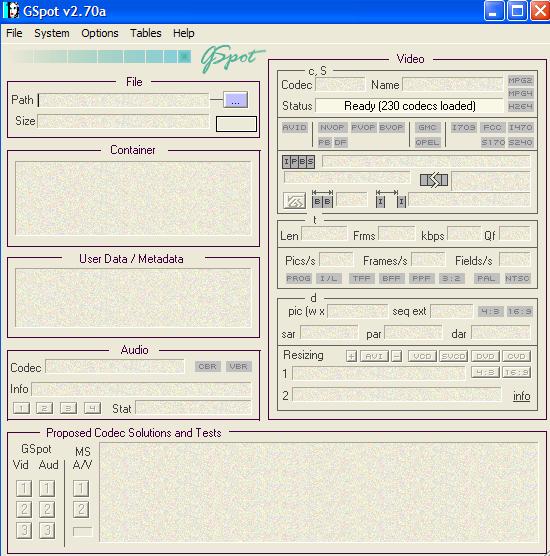Click the BFF indicator

pyautogui.click(x=391, y=278)
